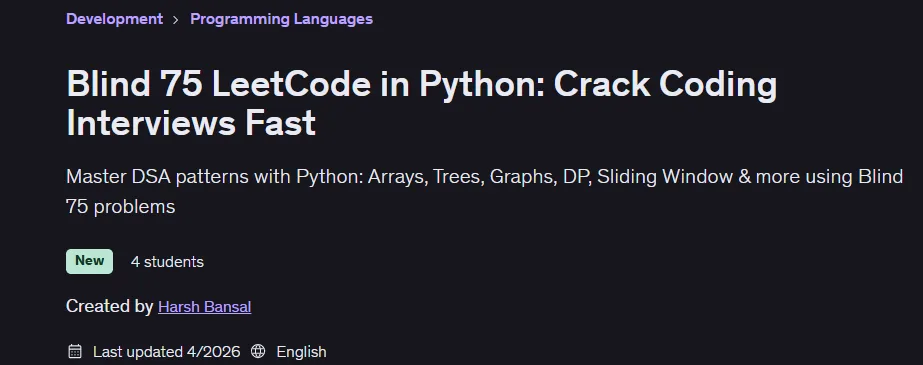Select the green New badge
The height and width of the screenshot is (365, 923).
[x=89, y=261]
